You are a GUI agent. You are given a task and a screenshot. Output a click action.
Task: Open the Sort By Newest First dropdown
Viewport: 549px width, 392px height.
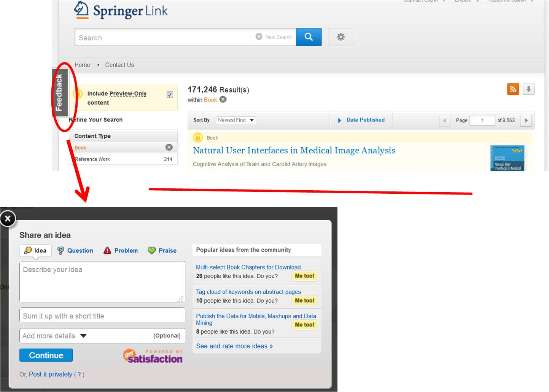(236, 120)
